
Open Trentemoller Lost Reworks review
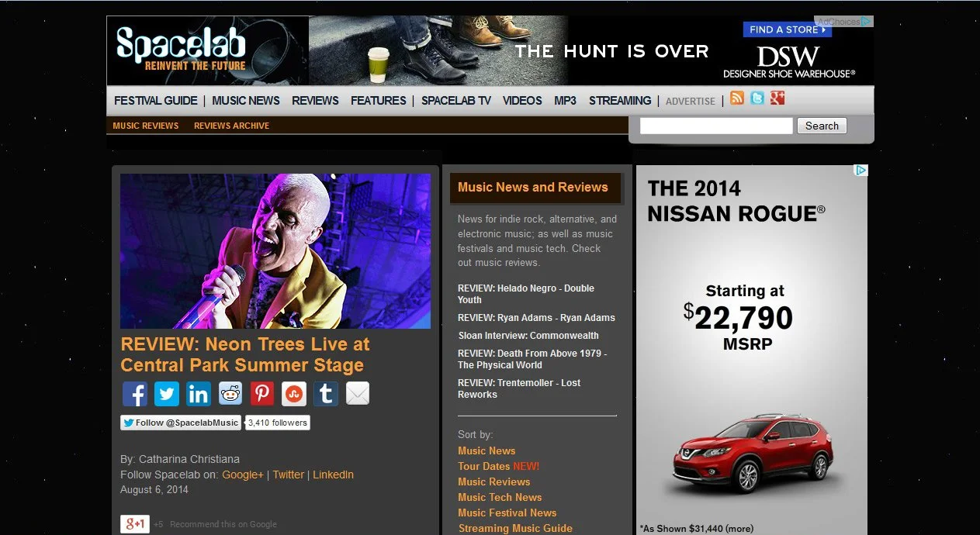[519, 388]
